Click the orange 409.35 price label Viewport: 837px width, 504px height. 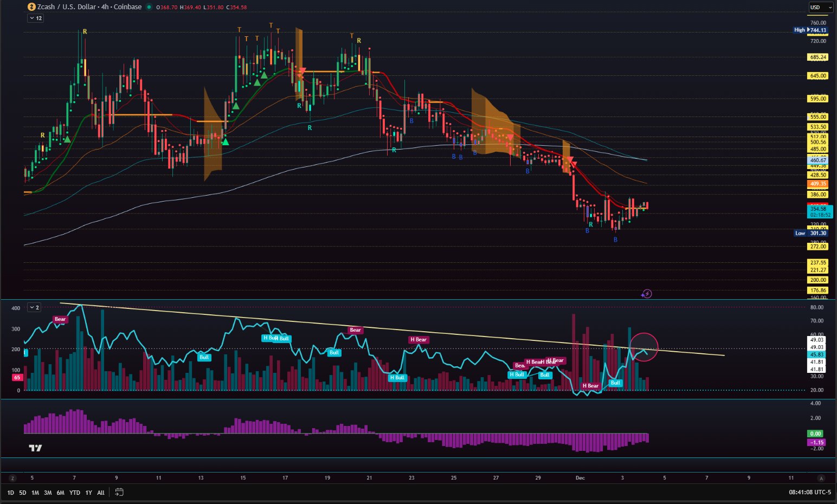click(818, 184)
